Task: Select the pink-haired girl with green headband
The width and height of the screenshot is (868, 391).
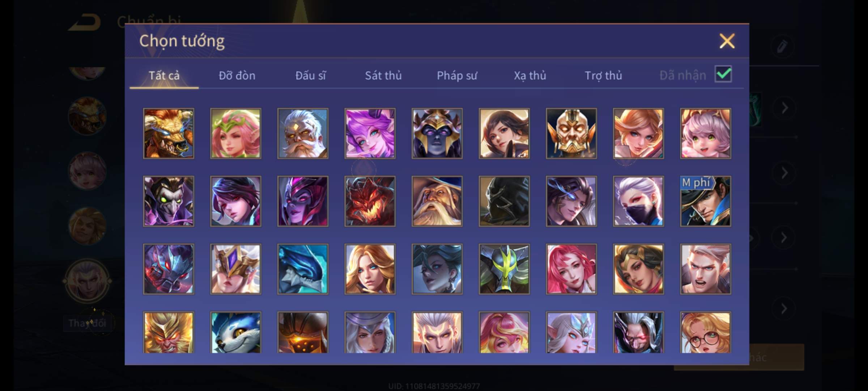Action: coord(235,133)
